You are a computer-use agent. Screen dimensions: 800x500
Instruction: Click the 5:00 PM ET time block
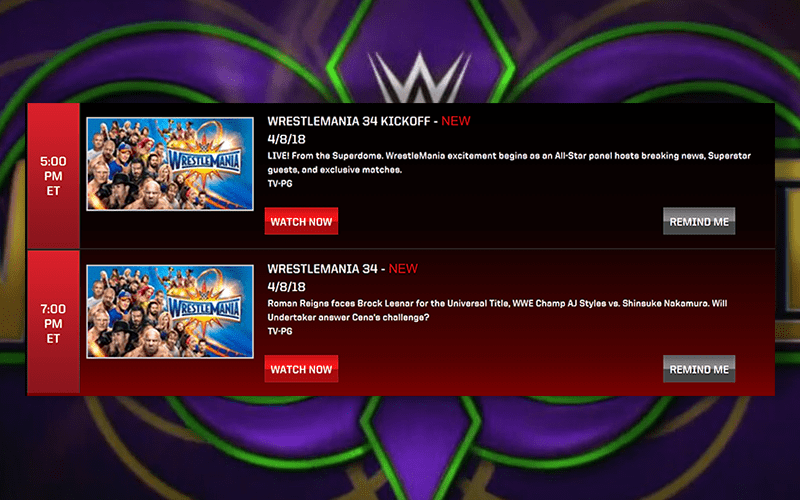click(53, 176)
